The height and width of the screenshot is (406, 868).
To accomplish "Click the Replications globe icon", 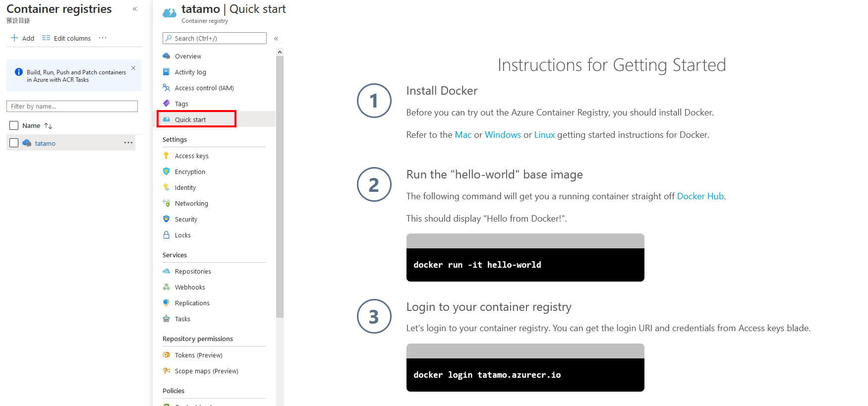I will click(167, 303).
